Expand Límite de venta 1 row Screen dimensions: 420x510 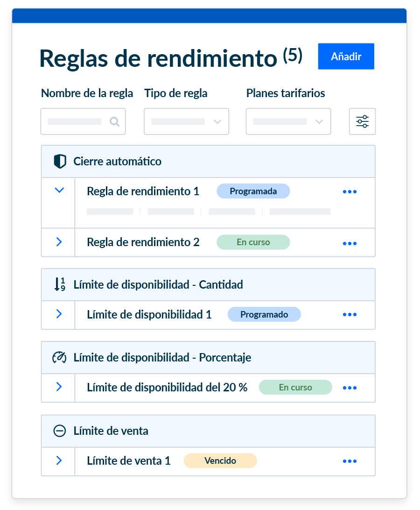click(x=59, y=460)
